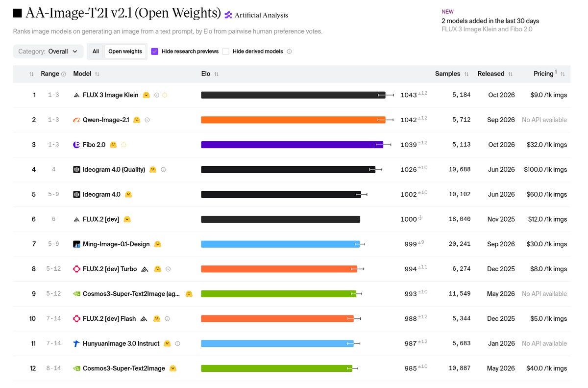Click the NVIDIA logo on Cosmos3-Super-Text2Image (ag... row
Viewport: 588px width, 388px height.
pyautogui.click(x=76, y=294)
